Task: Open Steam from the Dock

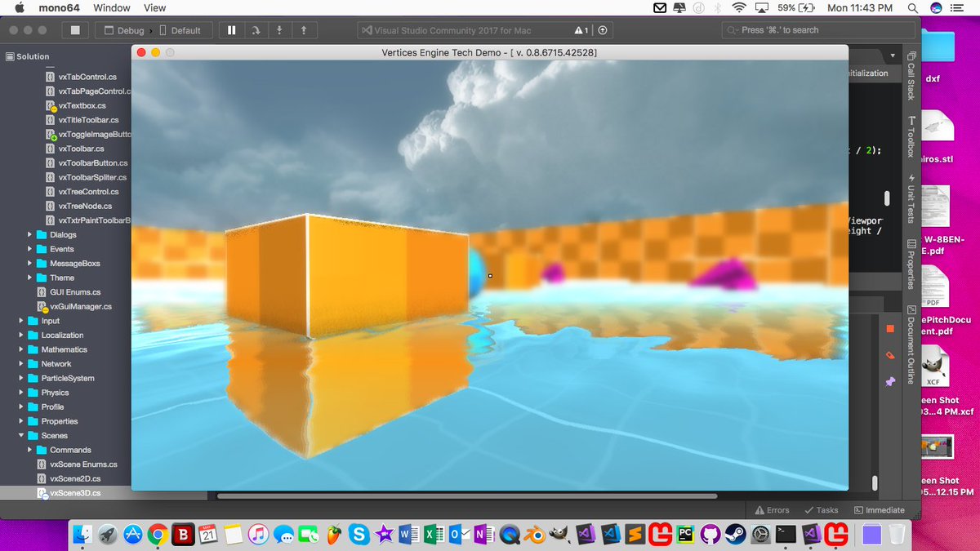Action: tap(736, 535)
